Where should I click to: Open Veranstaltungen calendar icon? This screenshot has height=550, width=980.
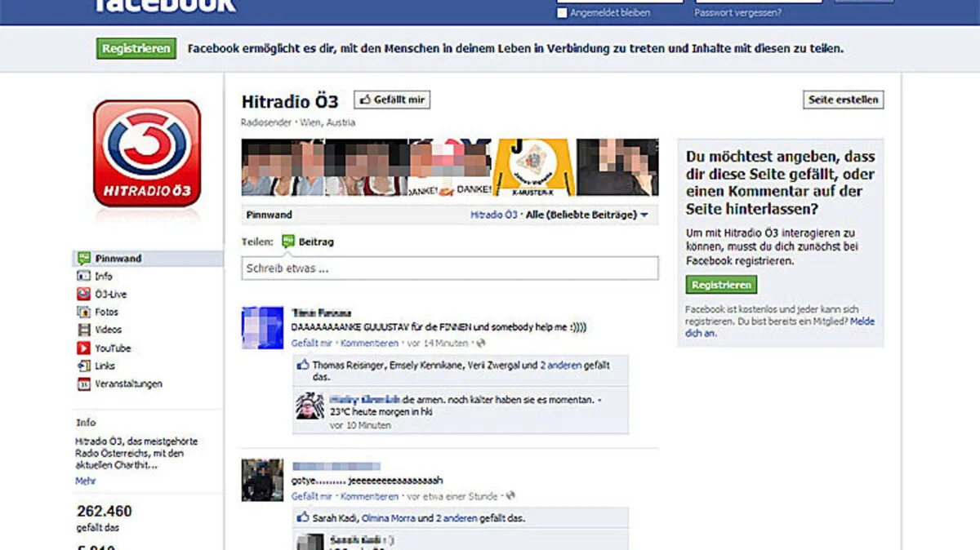(x=83, y=384)
